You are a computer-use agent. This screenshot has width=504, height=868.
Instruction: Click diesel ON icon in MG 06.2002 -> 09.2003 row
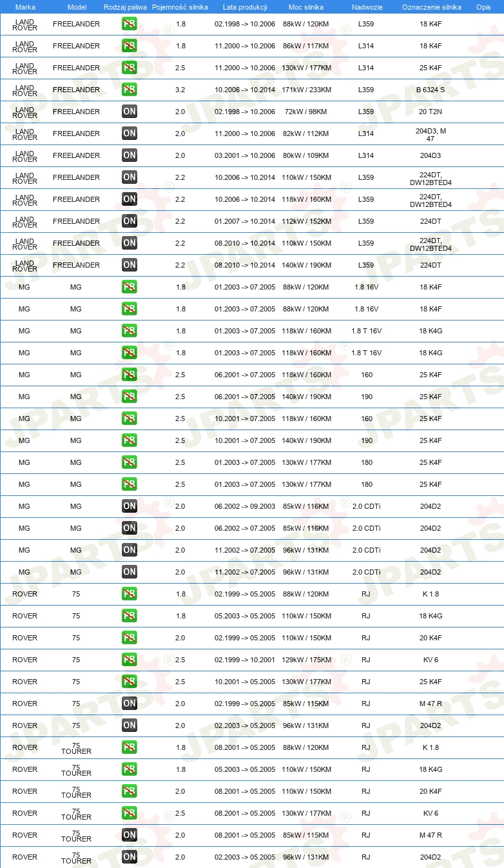pos(130,506)
